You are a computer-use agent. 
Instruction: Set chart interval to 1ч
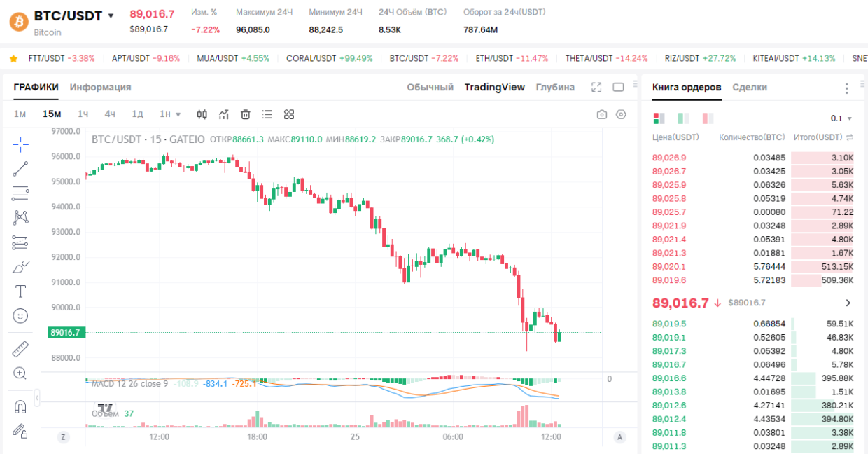point(83,114)
